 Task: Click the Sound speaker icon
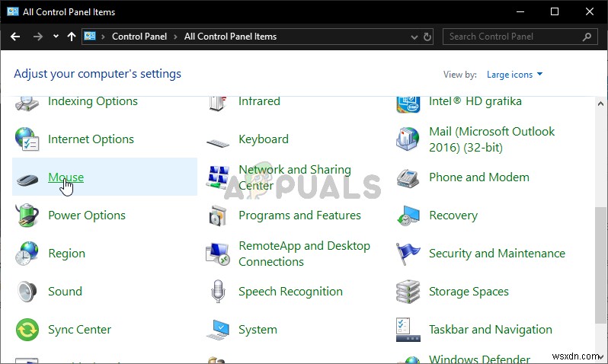point(27,292)
